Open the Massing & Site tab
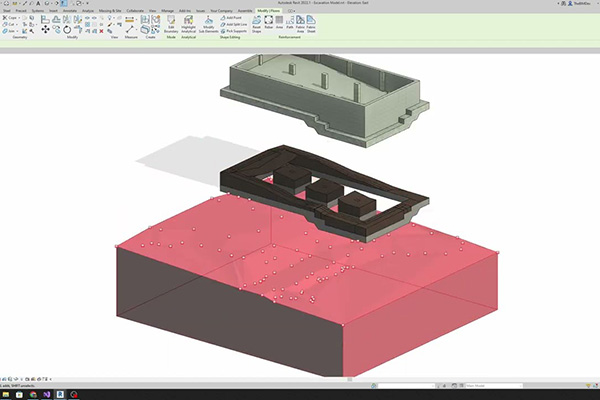Image resolution: width=600 pixels, height=400 pixels. tap(110, 11)
